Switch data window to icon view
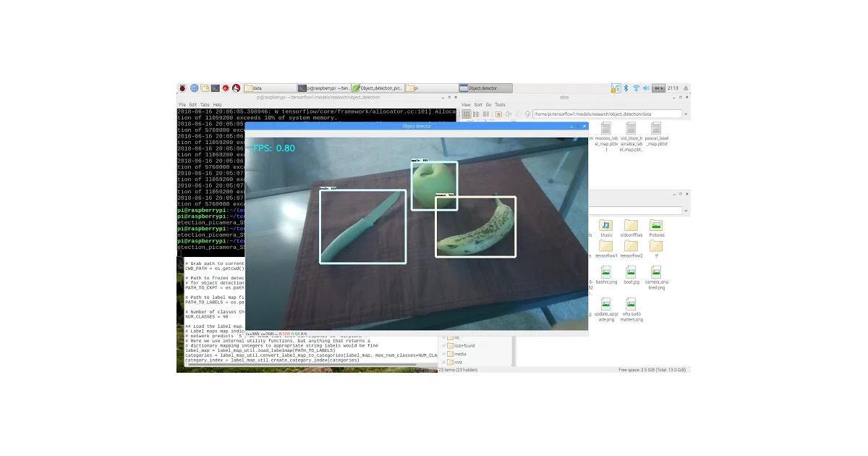868x456 pixels. click(x=467, y=114)
